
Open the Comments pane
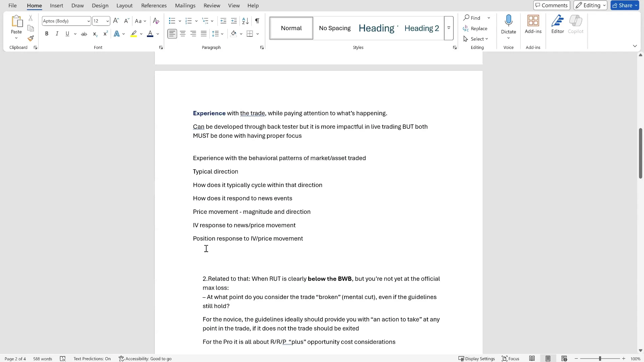[552, 5]
